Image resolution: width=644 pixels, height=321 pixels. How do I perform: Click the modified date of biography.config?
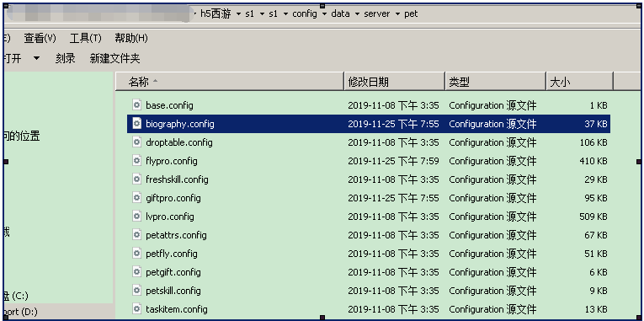(393, 124)
